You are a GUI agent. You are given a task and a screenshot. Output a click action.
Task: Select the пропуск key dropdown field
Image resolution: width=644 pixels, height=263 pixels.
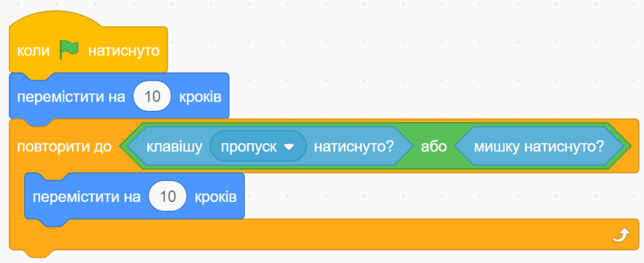click(x=258, y=147)
